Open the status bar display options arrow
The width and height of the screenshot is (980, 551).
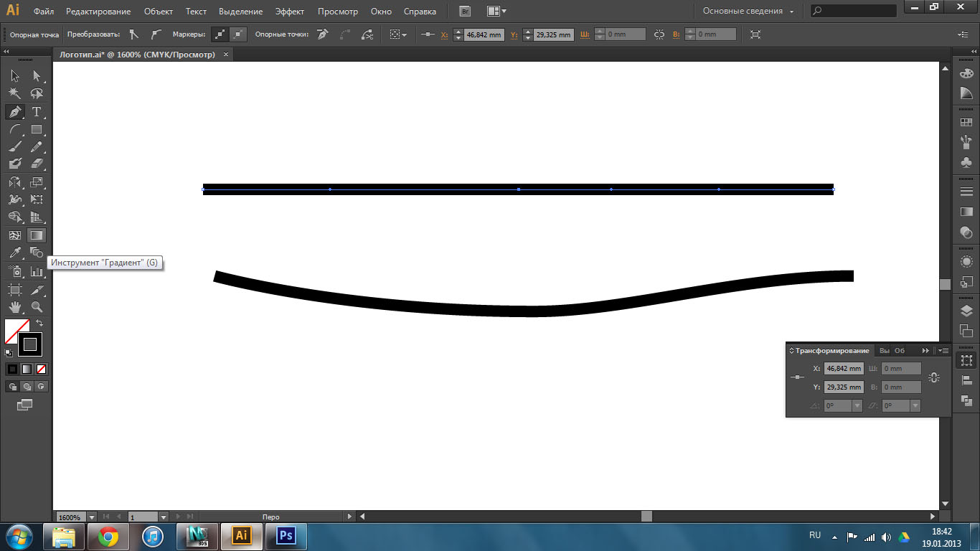[x=349, y=517]
